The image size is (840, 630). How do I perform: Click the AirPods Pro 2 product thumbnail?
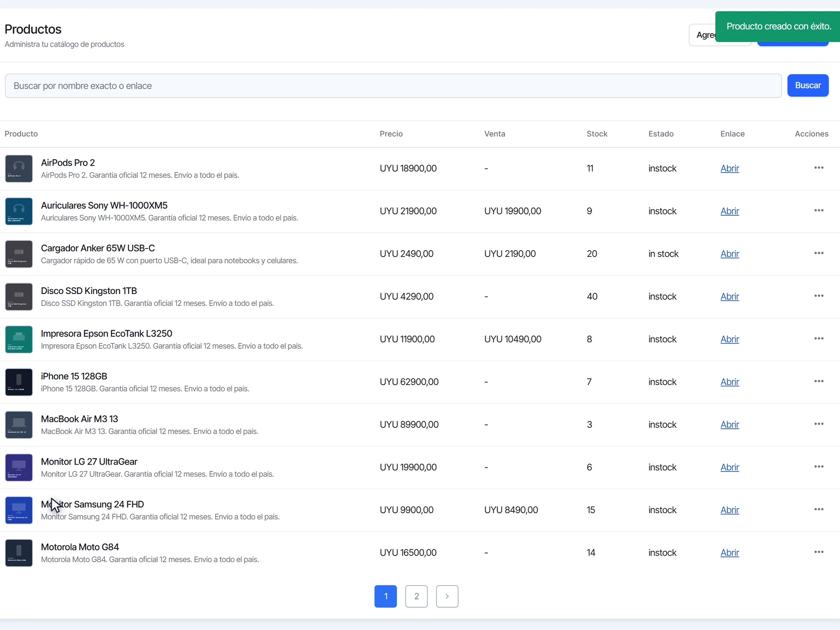(x=19, y=168)
